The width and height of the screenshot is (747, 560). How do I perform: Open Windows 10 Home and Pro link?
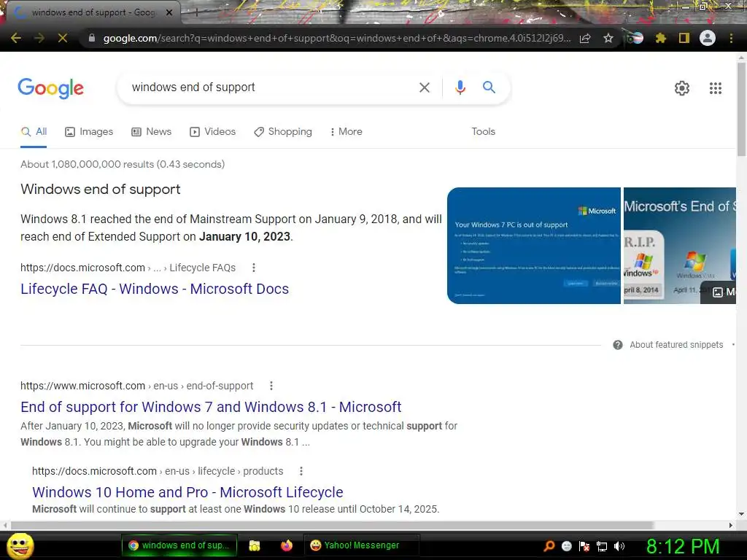click(x=187, y=492)
